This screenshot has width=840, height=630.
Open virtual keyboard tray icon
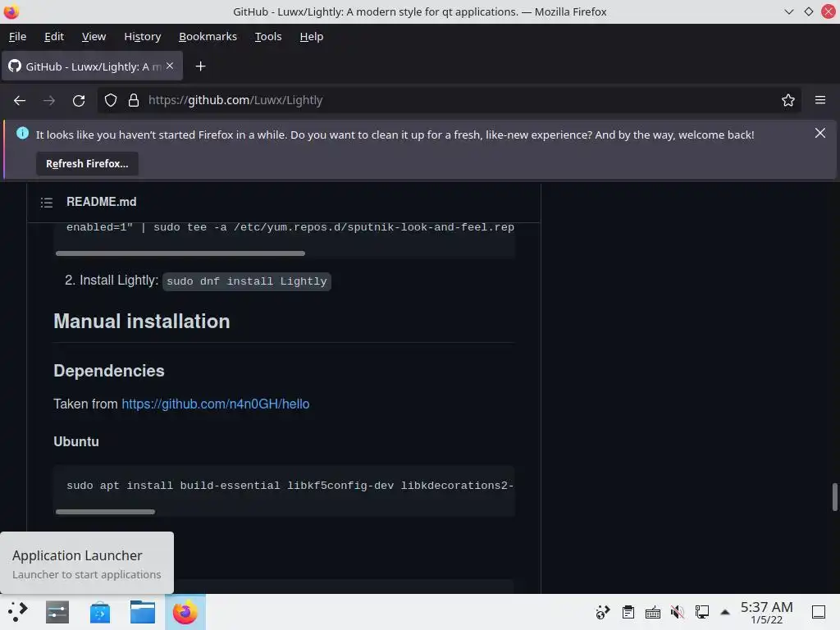(x=652, y=612)
